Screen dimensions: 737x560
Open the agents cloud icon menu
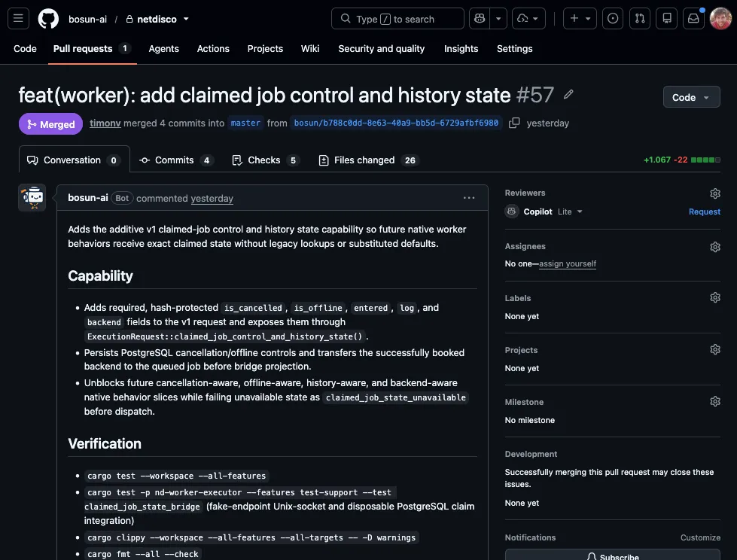click(528, 18)
